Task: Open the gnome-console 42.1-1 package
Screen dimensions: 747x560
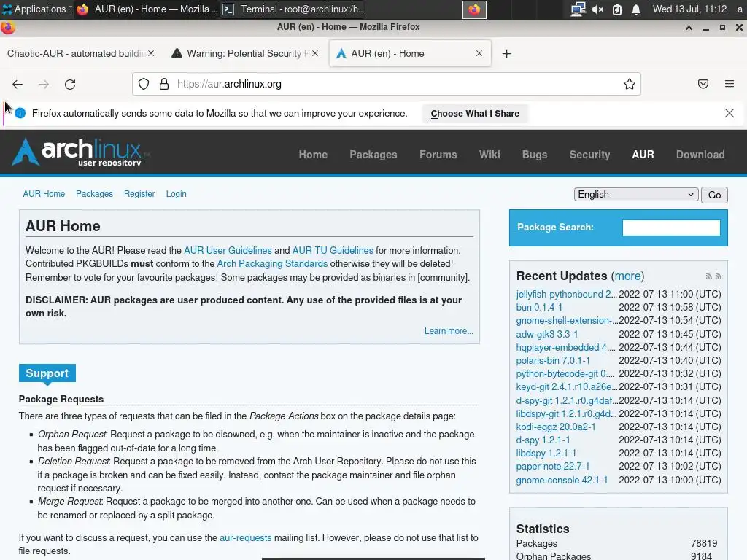Action: (562, 480)
